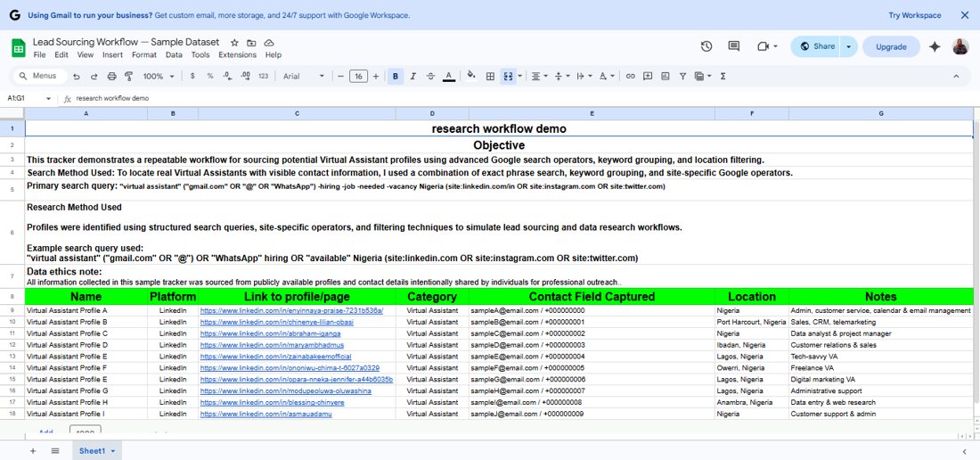Open the Edit menu
The width and height of the screenshot is (980, 460).
coord(61,55)
